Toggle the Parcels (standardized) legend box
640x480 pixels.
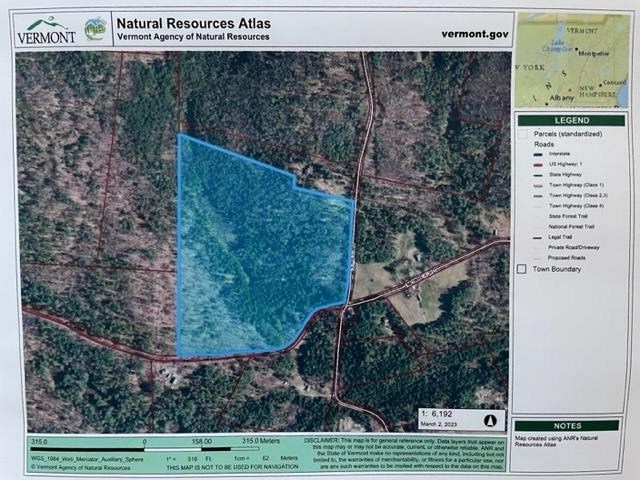pyautogui.click(x=522, y=133)
